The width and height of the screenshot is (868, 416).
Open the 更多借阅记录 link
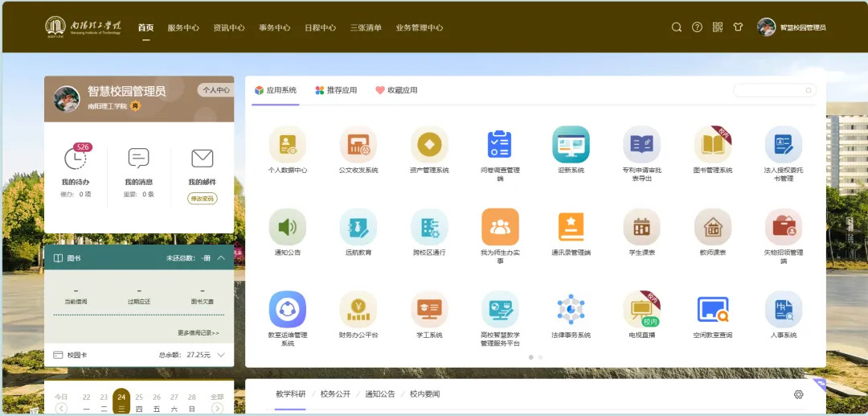198,333
